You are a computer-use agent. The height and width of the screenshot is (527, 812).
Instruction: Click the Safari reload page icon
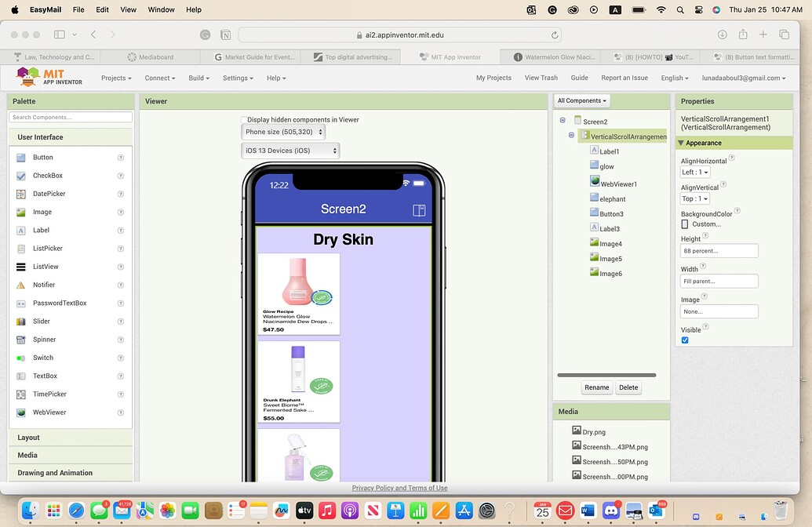[555, 35]
